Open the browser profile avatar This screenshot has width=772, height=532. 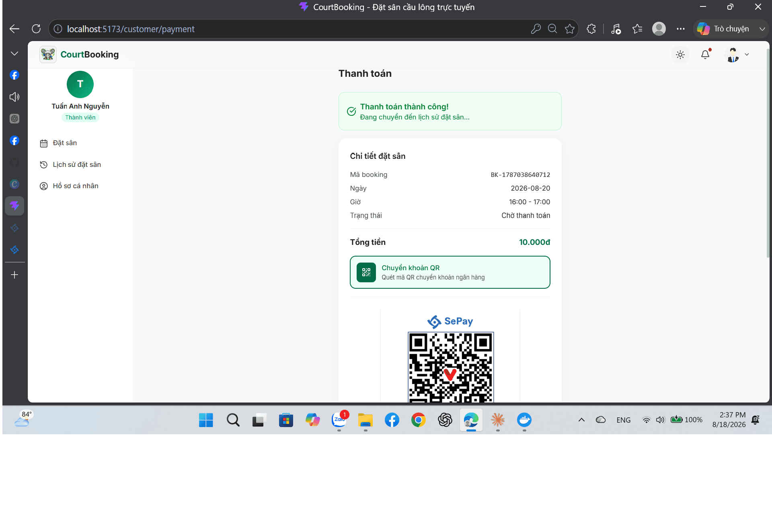click(659, 29)
